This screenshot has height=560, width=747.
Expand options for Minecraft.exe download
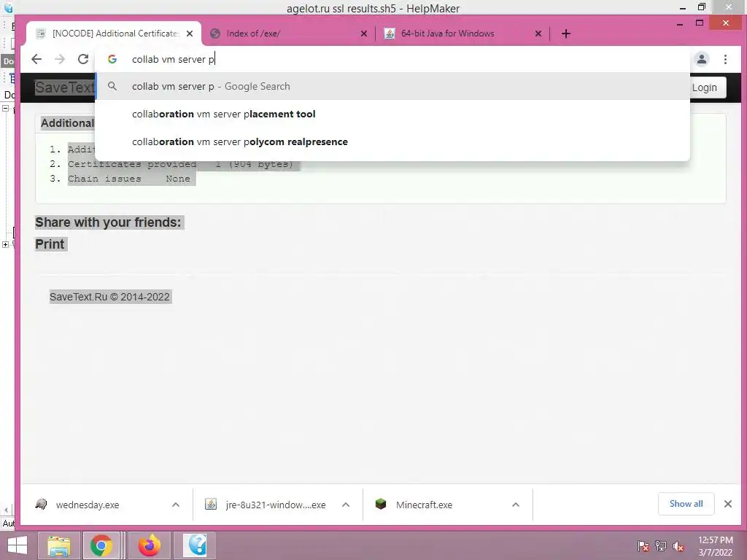[x=516, y=505]
